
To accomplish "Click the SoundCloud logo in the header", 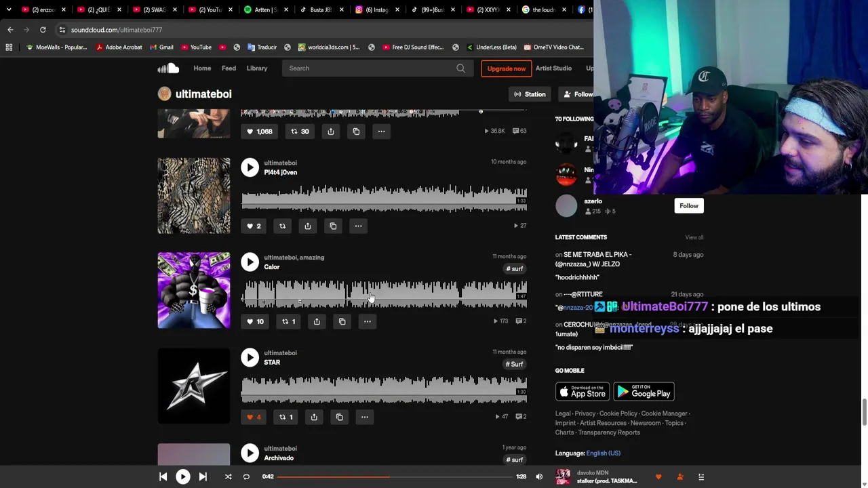I will click(168, 68).
